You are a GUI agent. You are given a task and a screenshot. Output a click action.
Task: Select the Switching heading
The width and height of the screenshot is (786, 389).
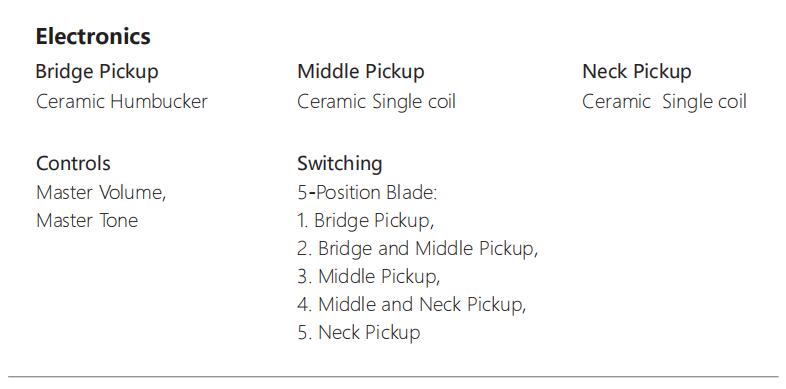[x=340, y=164]
